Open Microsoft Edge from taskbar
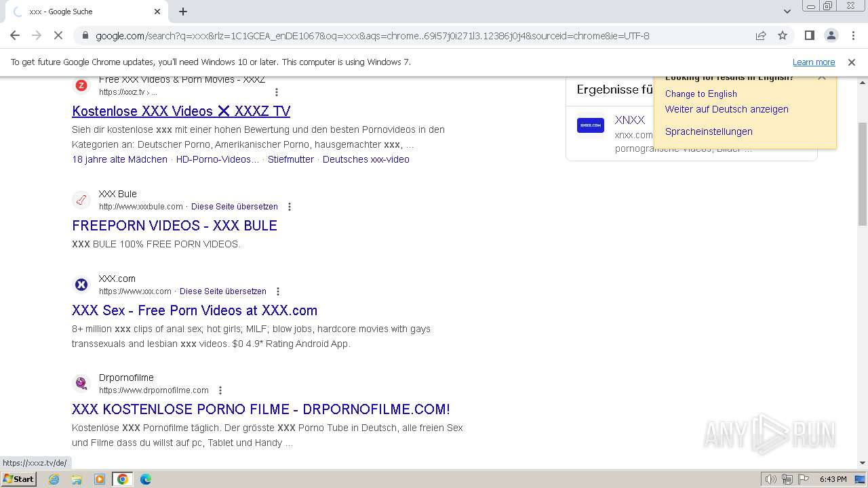The width and height of the screenshot is (868, 488). 146,479
